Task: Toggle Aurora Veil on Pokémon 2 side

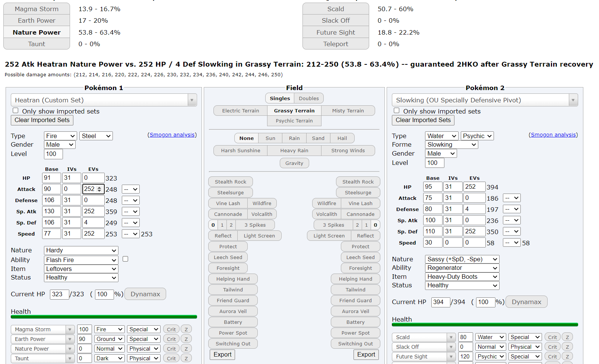Action: [x=356, y=311]
